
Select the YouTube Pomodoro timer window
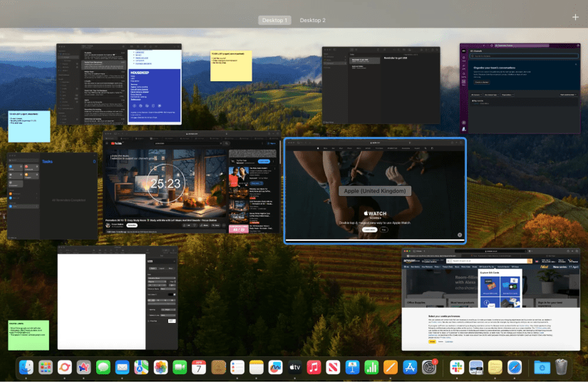(x=192, y=182)
